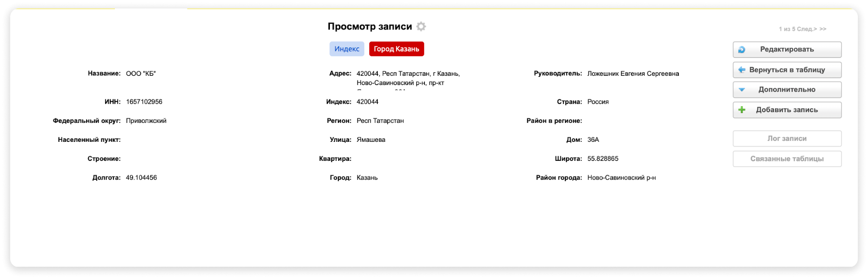This screenshot has width=868, height=279.
Task: Jump to last record with >>
Action: click(823, 29)
